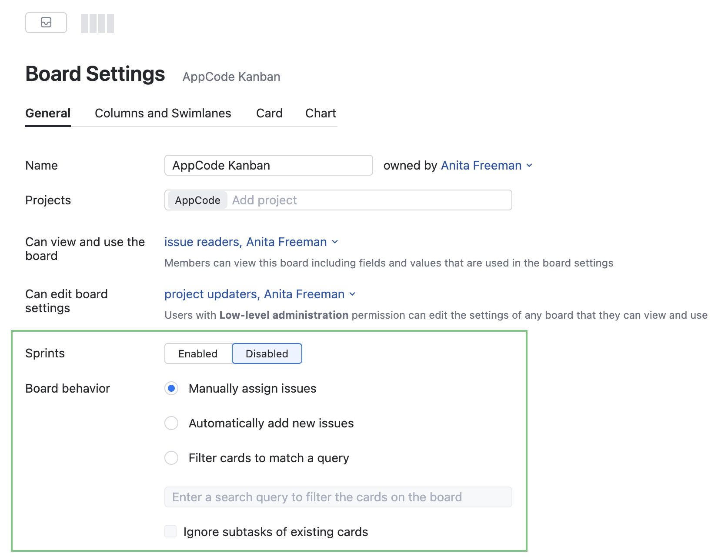Click the board Name input field
Image resolution: width=728 pixels, height=560 pixels.
(x=268, y=165)
